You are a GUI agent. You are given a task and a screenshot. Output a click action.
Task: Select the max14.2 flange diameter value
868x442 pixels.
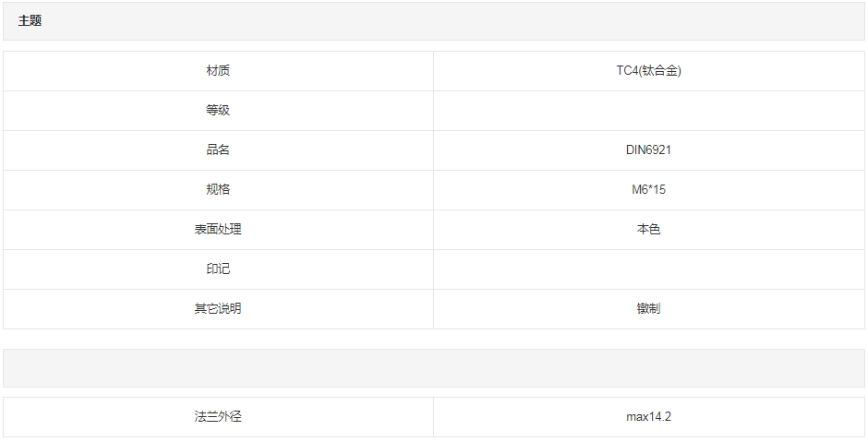[x=648, y=417]
